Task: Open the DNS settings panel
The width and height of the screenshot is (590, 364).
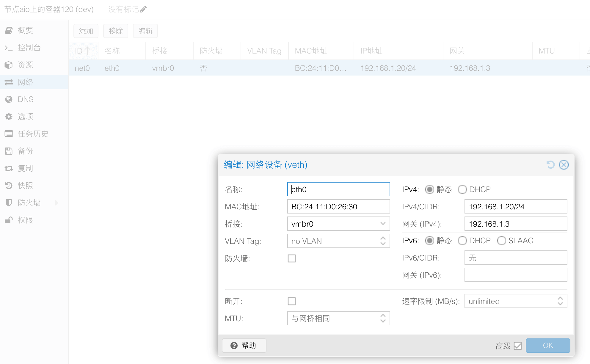Action: click(x=26, y=99)
